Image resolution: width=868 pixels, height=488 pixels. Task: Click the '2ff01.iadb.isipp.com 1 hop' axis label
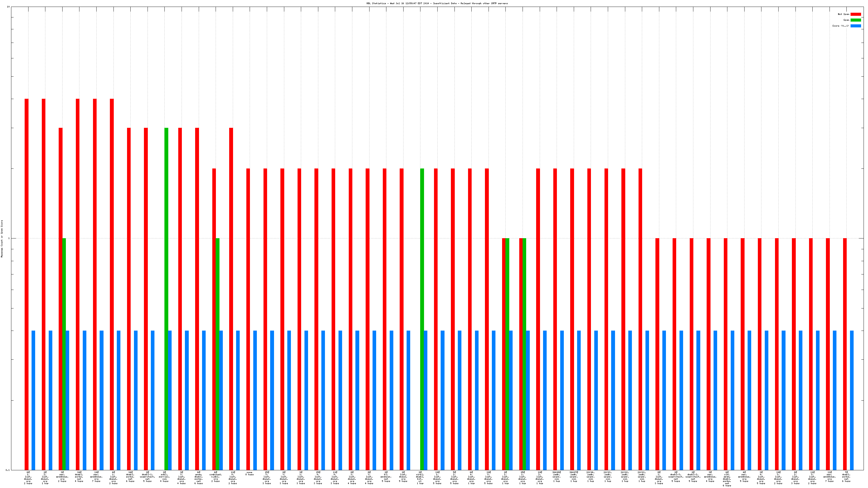point(642,477)
